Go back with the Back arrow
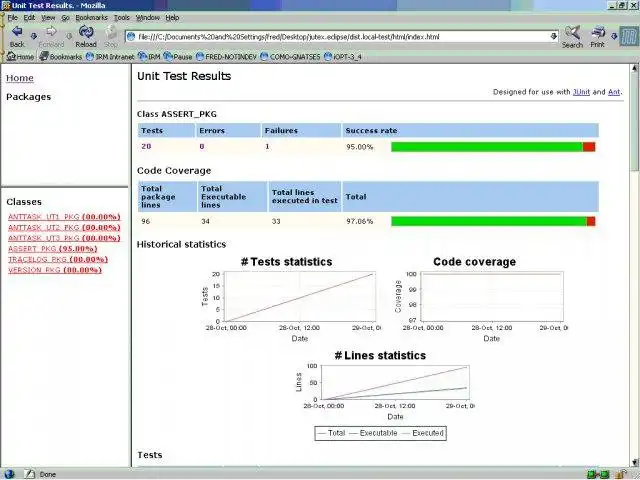The image size is (640, 480). click(x=17, y=36)
